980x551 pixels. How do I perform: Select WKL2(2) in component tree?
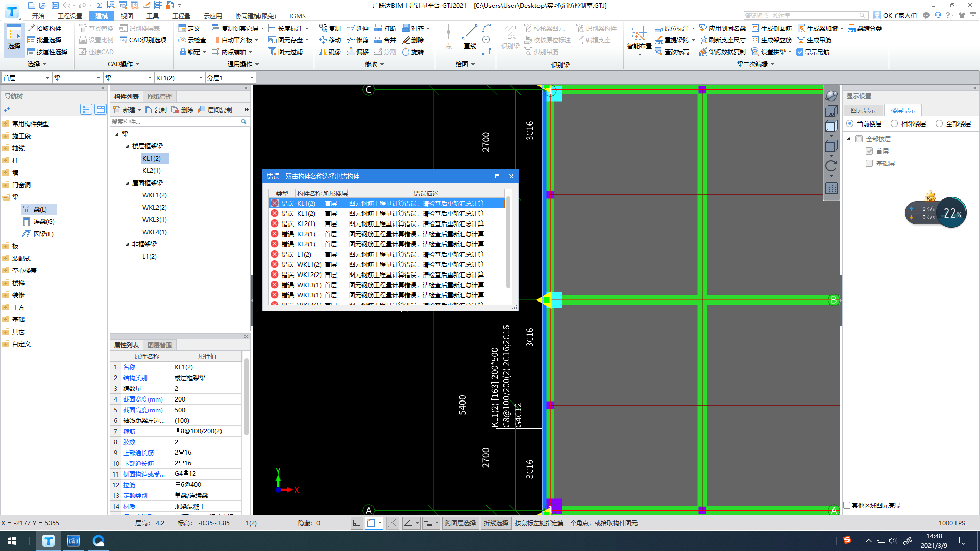(155, 208)
